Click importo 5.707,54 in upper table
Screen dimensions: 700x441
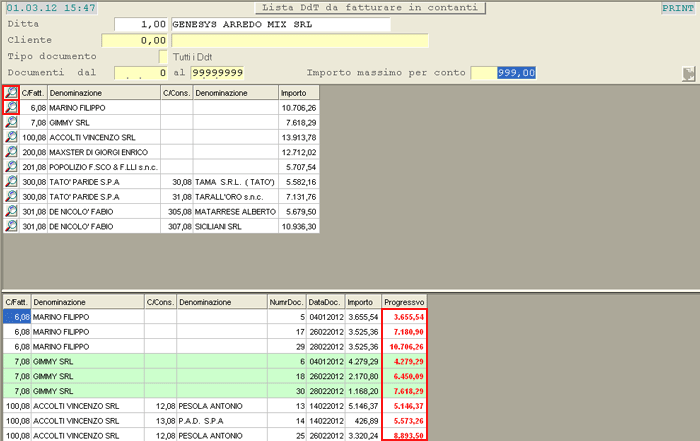click(x=301, y=167)
